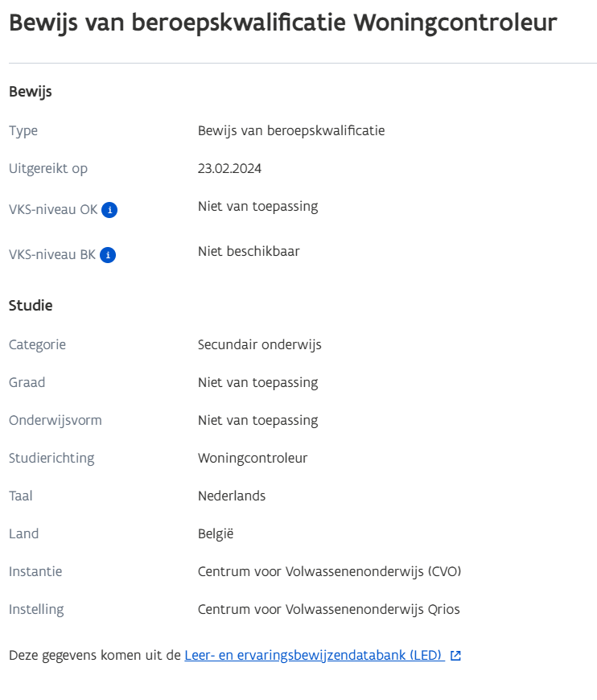The width and height of the screenshot is (597, 700).
Task: Click the Bewijs section heading
Action: coord(31,92)
